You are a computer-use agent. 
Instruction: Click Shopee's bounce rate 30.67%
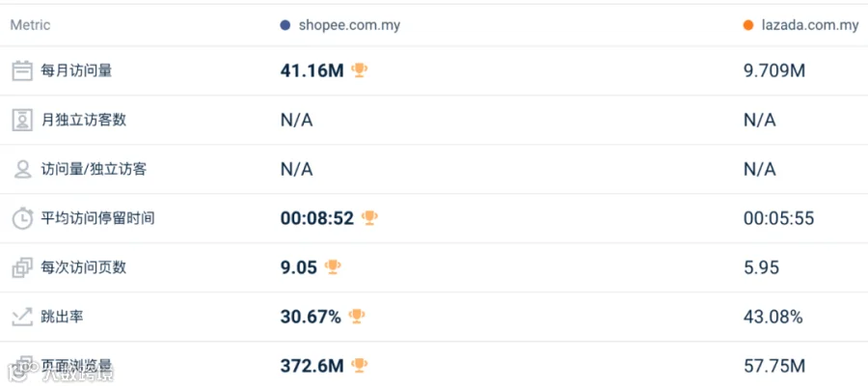coord(311,317)
